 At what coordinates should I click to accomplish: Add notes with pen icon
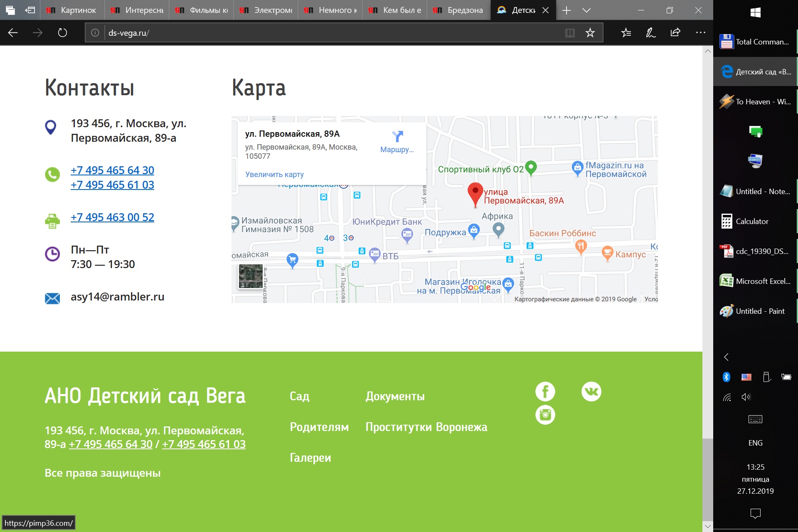click(650, 33)
